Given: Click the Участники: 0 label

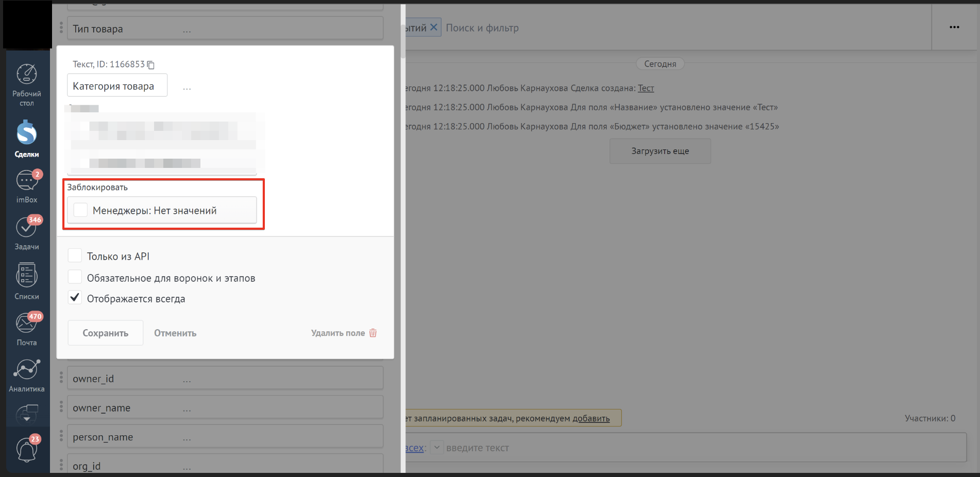Looking at the screenshot, I should (x=930, y=418).
